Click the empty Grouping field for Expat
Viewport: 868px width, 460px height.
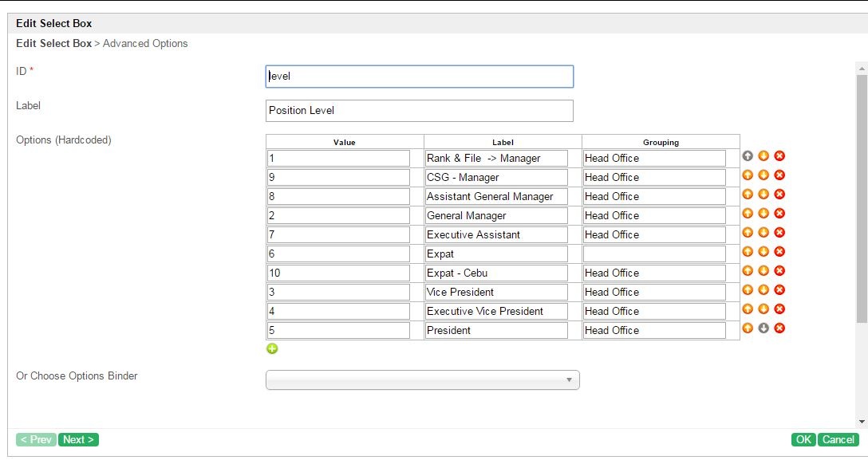[654, 254]
